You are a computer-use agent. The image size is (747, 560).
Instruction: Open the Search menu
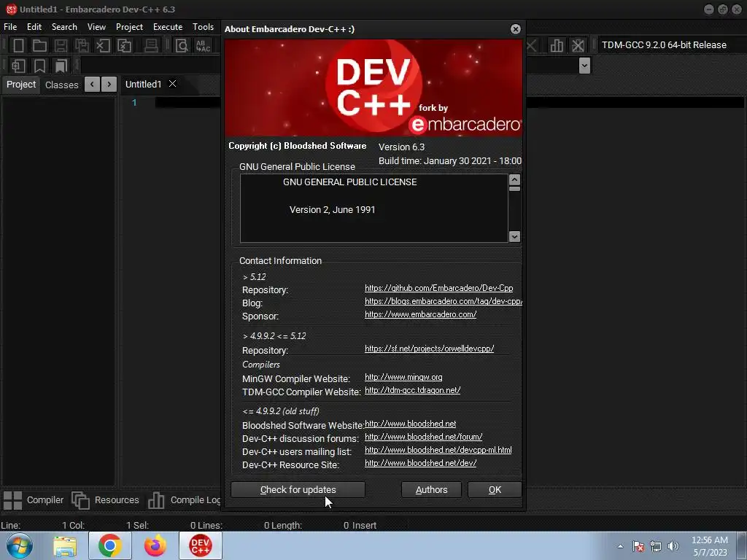64,27
